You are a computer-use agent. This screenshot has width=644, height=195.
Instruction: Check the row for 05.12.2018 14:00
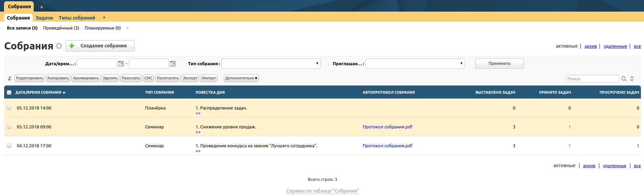tap(9, 108)
